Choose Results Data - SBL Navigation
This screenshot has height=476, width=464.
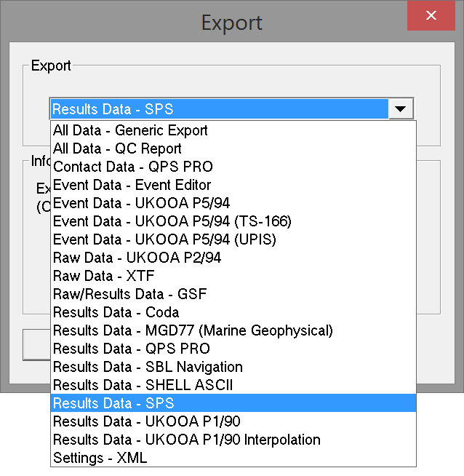point(148,367)
